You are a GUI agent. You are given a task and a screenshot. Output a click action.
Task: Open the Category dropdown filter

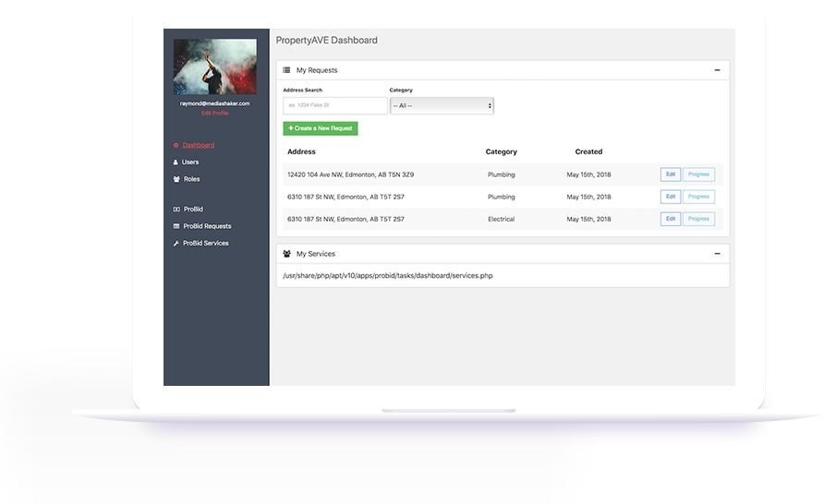442,106
